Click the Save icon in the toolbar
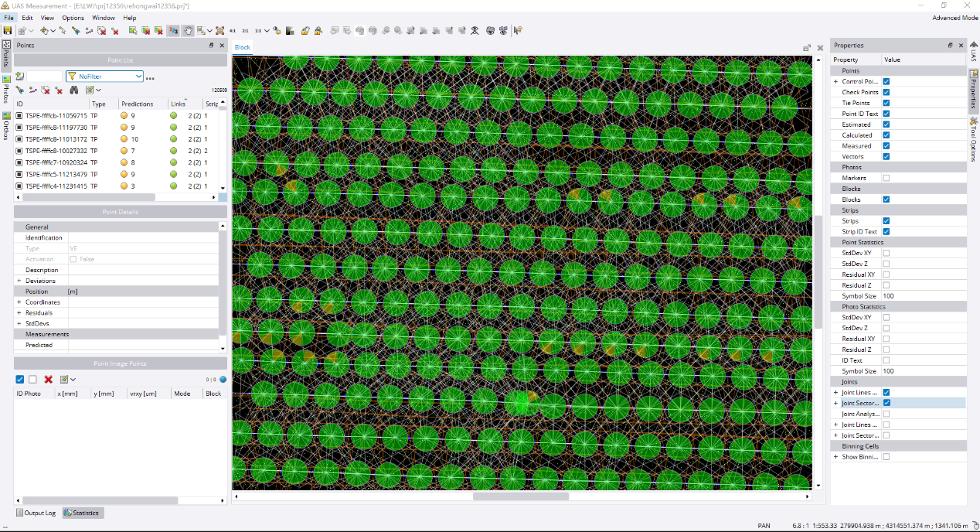The image size is (980, 532). [8, 31]
